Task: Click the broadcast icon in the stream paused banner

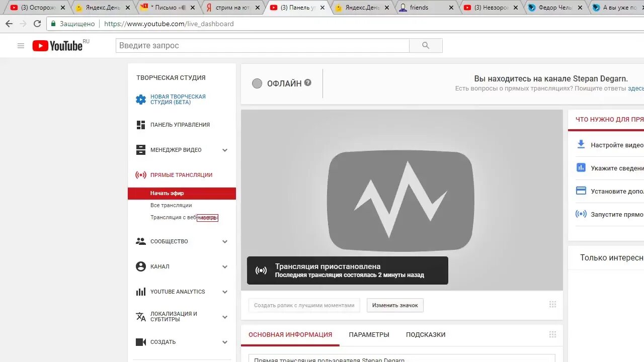Action: (x=261, y=270)
